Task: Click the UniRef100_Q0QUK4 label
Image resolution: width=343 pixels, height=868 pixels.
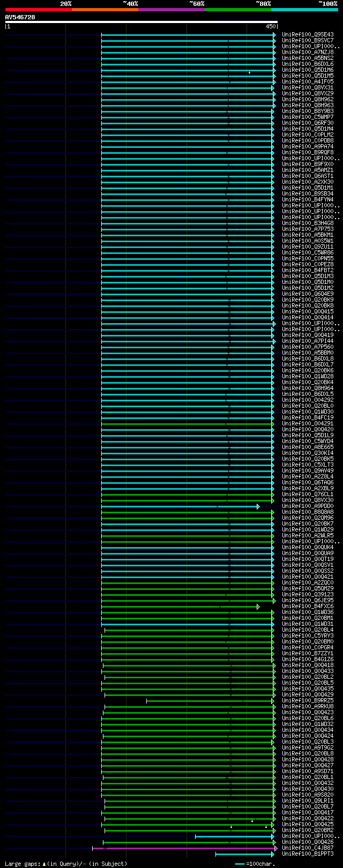Action: 308,547
